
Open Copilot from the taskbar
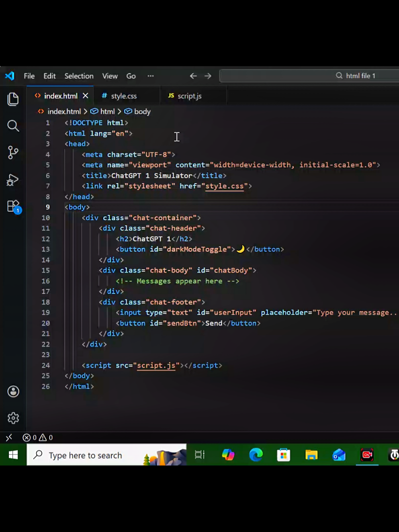228,455
